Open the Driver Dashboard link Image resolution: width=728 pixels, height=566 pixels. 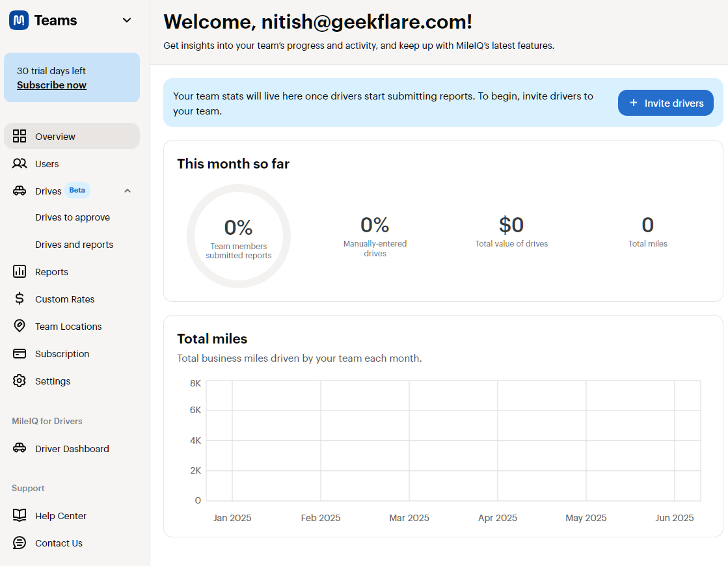(x=72, y=449)
